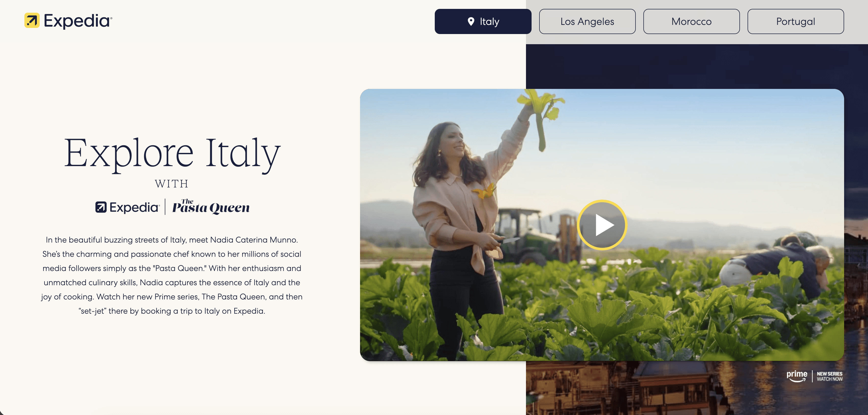Click the Explore Italy heading
Viewport: 868px width, 415px height.
click(172, 153)
